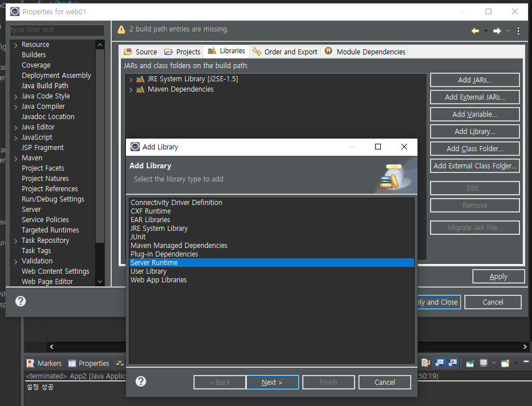This screenshot has height=406, width=532.
Task: Click the type filter text field
Action: click(57, 30)
